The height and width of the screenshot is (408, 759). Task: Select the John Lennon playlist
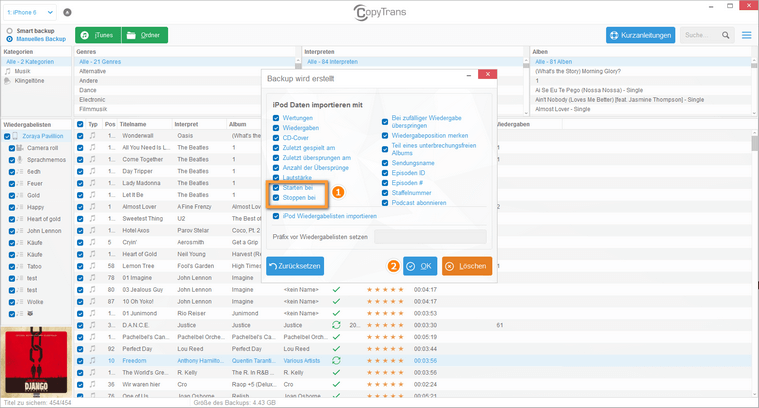click(44, 231)
